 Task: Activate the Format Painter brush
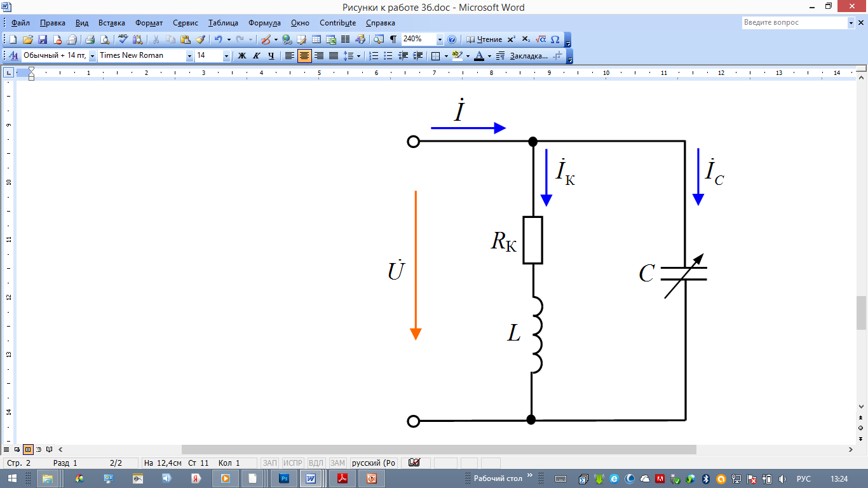point(200,39)
